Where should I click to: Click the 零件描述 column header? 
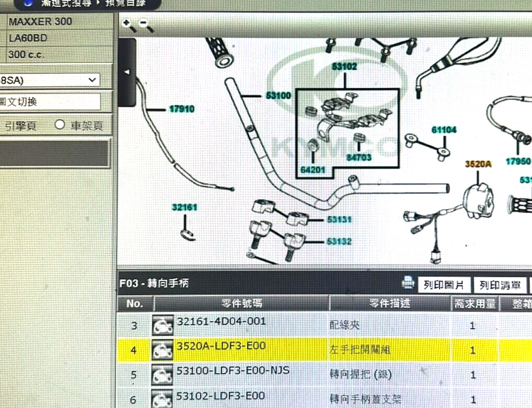[x=389, y=303]
